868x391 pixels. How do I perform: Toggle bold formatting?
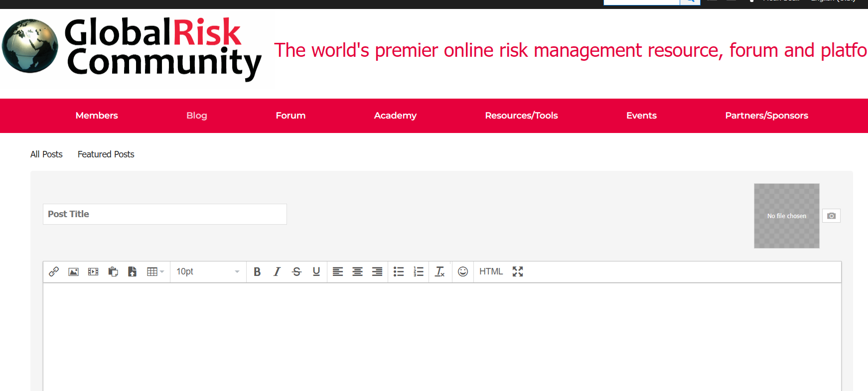click(x=257, y=271)
